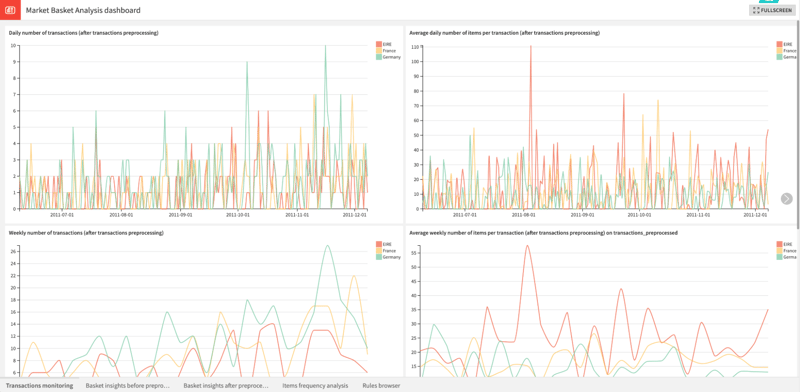Click EIRE legend swatch in Weekly transactions chart

tap(379, 244)
